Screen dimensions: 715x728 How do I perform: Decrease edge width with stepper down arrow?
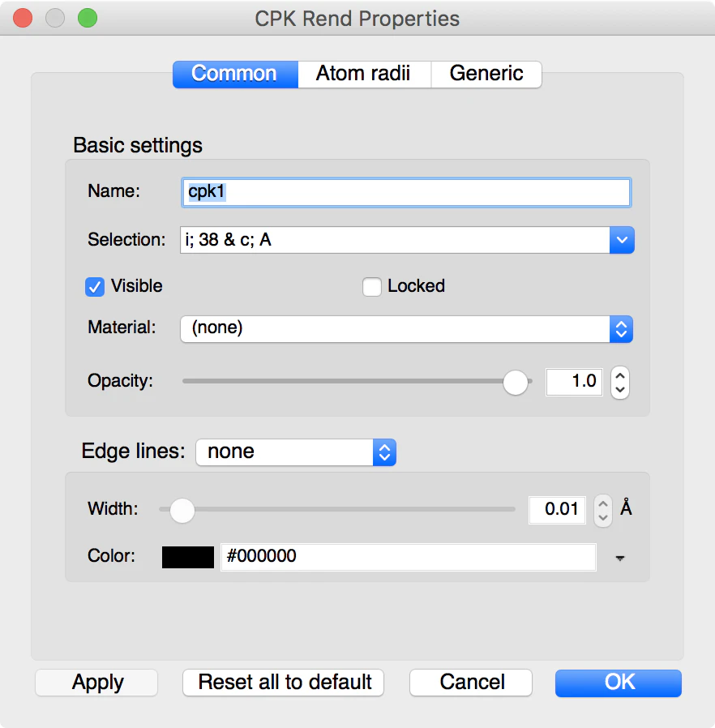[x=602, y=518]
